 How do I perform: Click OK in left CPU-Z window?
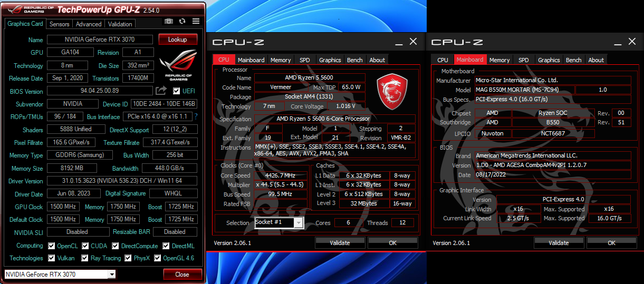pyautogui.click(x=392, y=243)
